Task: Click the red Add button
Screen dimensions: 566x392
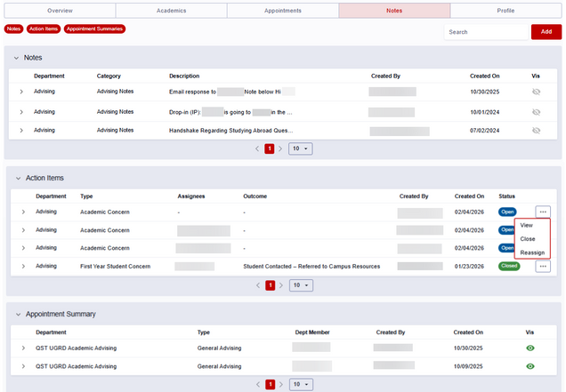Action: (x=546, y=32)
